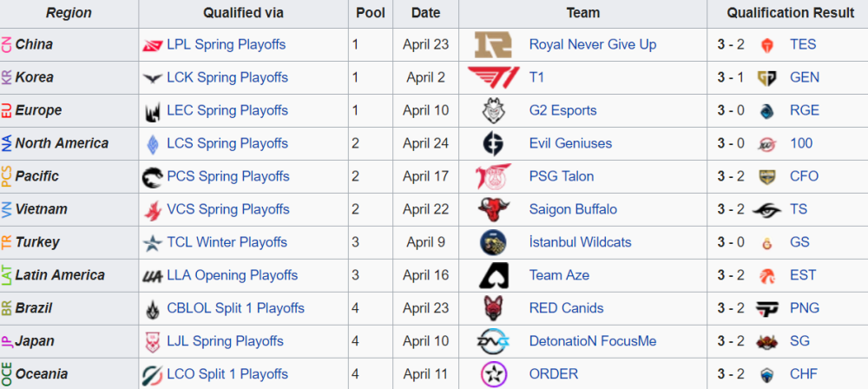Click the PSG Talon team logo
The height and width of the screenshot is (389, 868).
[x=494, y=176]
